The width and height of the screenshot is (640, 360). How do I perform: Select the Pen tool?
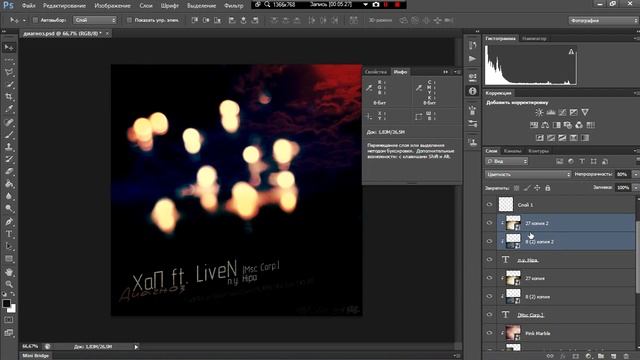[9, 222]
